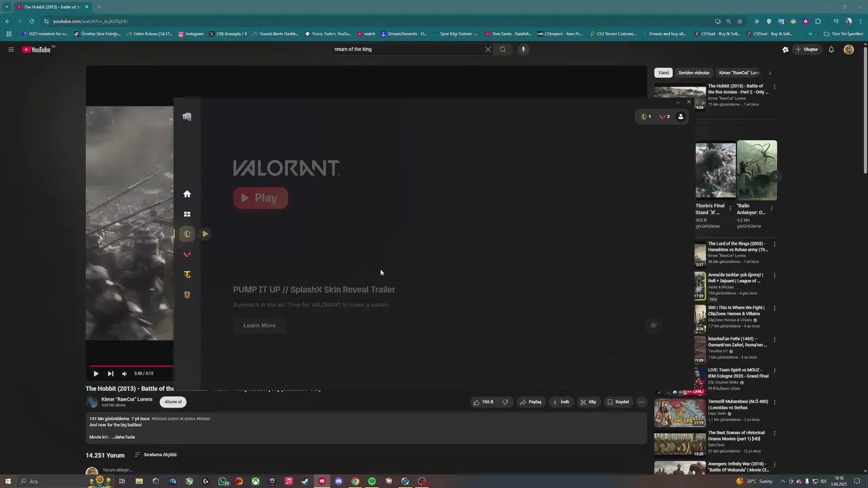Check VALORANT notification count badge
This screenshot has width=868, height=488.
665,117
